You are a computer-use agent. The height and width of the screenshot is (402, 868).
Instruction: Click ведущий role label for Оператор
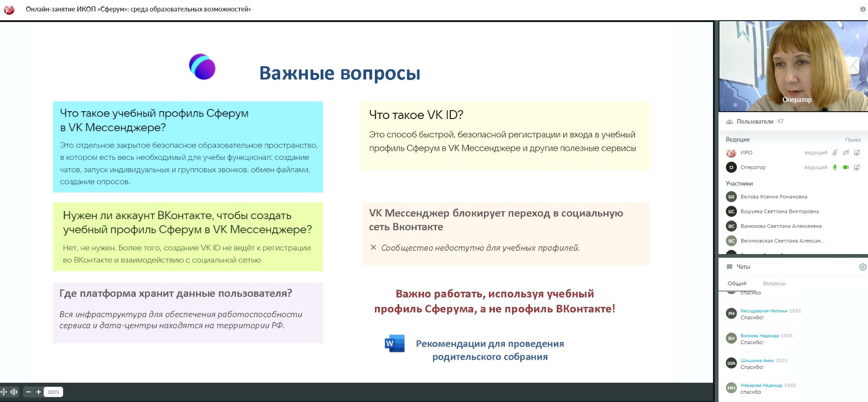click(x=816, y=167)
